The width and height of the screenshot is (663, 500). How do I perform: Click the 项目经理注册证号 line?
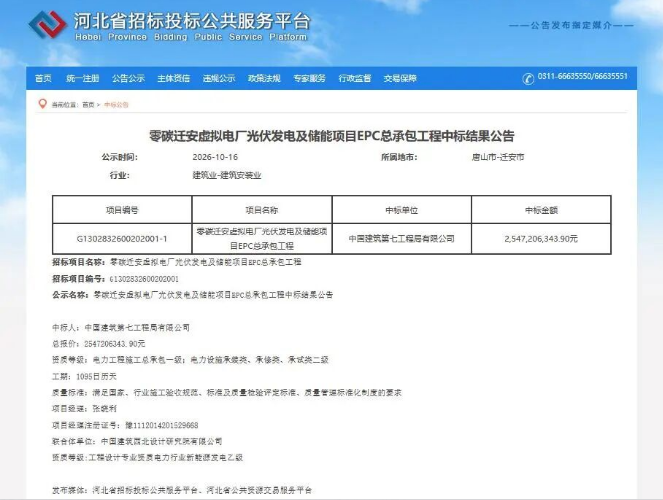pyautogui.click(x=125, y=425)
